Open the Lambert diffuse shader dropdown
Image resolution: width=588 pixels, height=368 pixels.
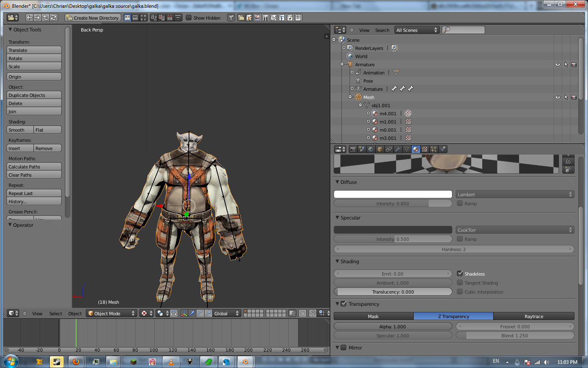[515, 195]
